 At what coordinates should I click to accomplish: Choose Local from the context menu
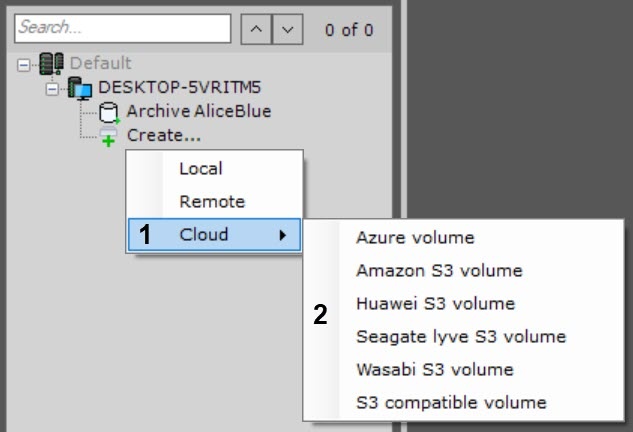(x=201, y=169)
